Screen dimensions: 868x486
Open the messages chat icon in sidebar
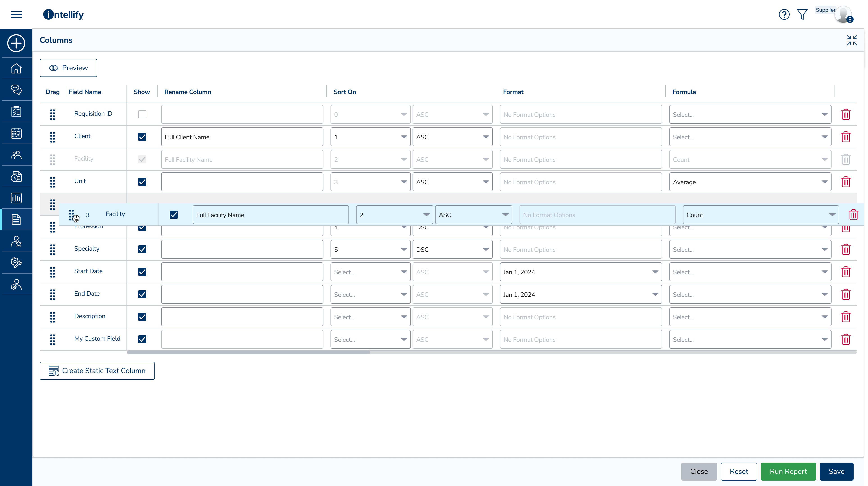pyautogui.click(x=16, y=90)
